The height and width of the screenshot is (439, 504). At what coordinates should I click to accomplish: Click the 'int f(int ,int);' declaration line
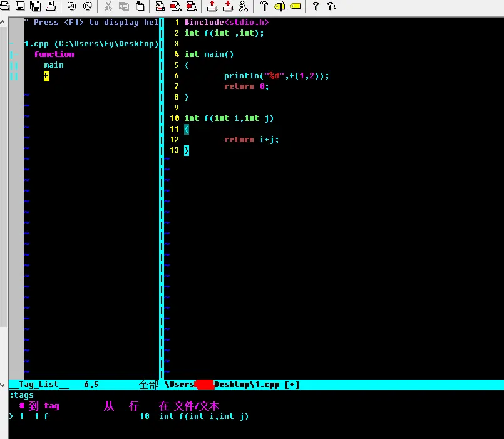(224, 33)
